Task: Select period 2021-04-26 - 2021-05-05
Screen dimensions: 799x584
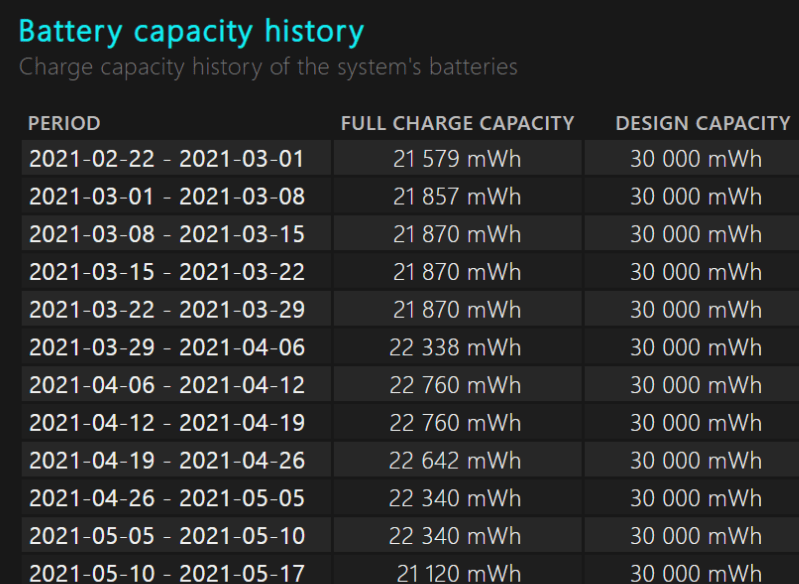Action: click(x=167, y=498)
